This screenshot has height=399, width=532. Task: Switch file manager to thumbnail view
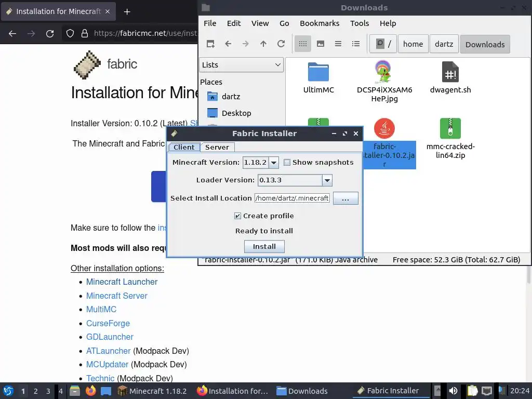(x=320, y=44)
